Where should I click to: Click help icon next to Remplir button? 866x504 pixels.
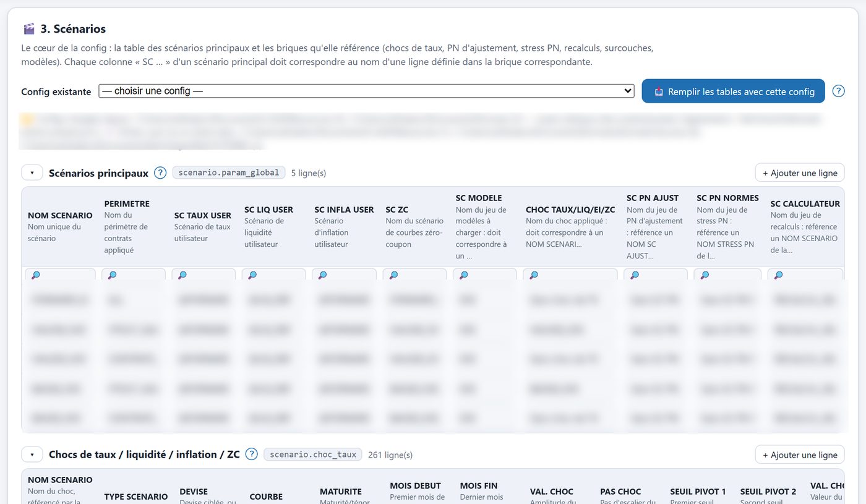(x=838, y=91)
